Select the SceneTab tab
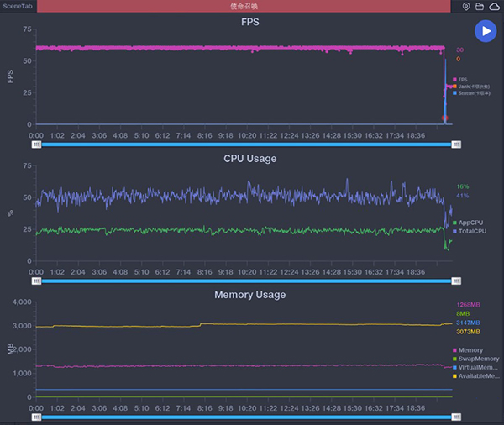Screen dimensions: 504x425 click(x=18, y=7)
